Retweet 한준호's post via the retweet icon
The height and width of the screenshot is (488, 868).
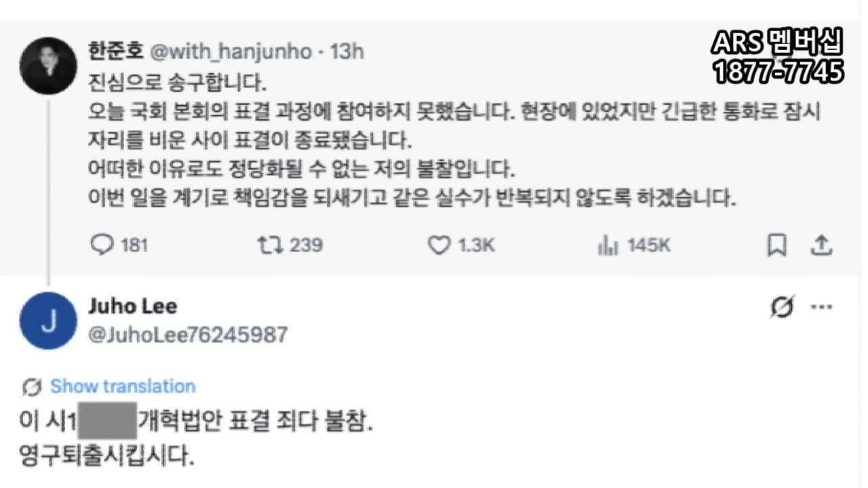point(270,245)
